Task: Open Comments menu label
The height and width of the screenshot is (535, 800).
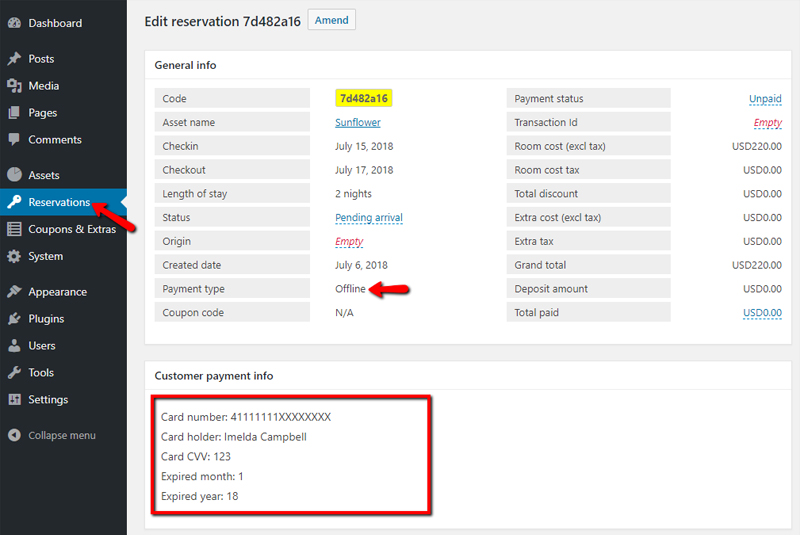Action: click(x=55, y=139)
